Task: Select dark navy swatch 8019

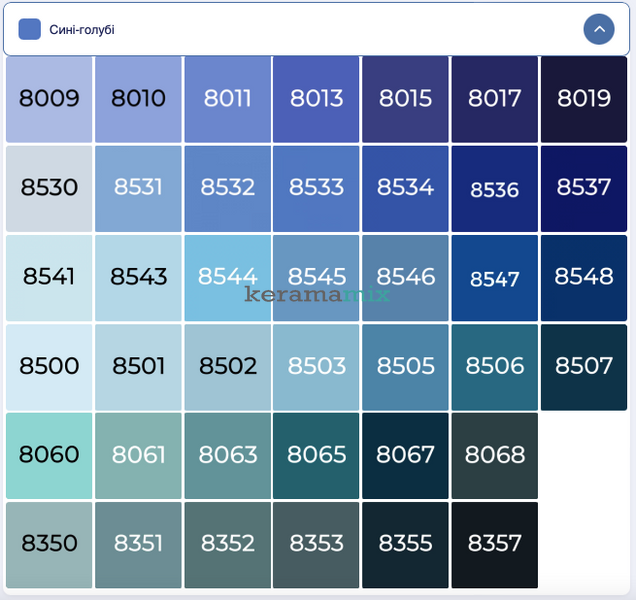Action: pos(584,99)
